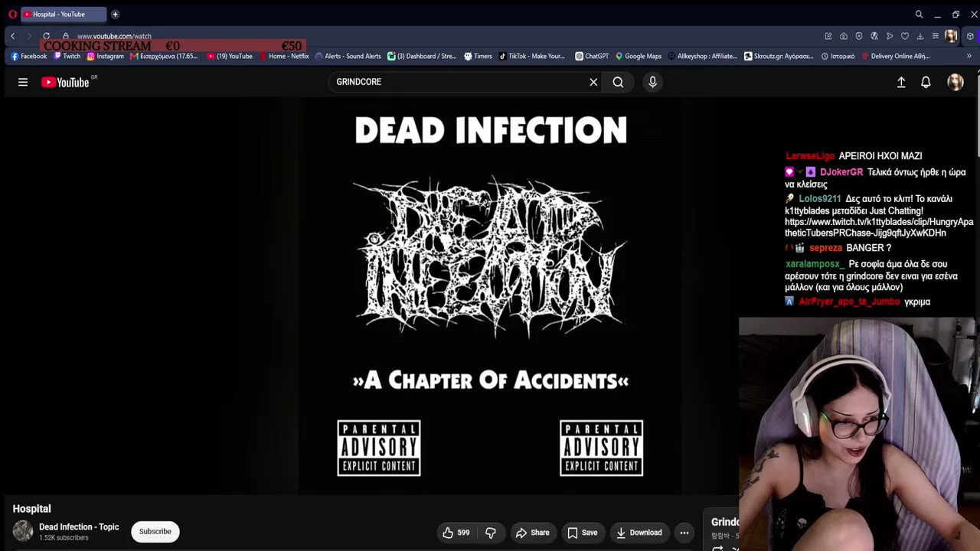Open the Skroutz.gr bookmark
The height and width of the screenshot is (551, 980).
pyautogui.click(x=779, y=56)
